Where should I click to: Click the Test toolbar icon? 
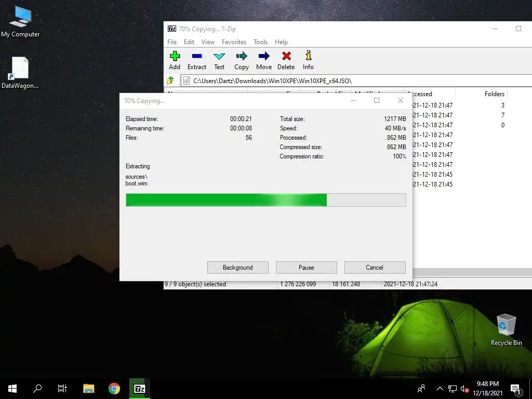[219, 60]
